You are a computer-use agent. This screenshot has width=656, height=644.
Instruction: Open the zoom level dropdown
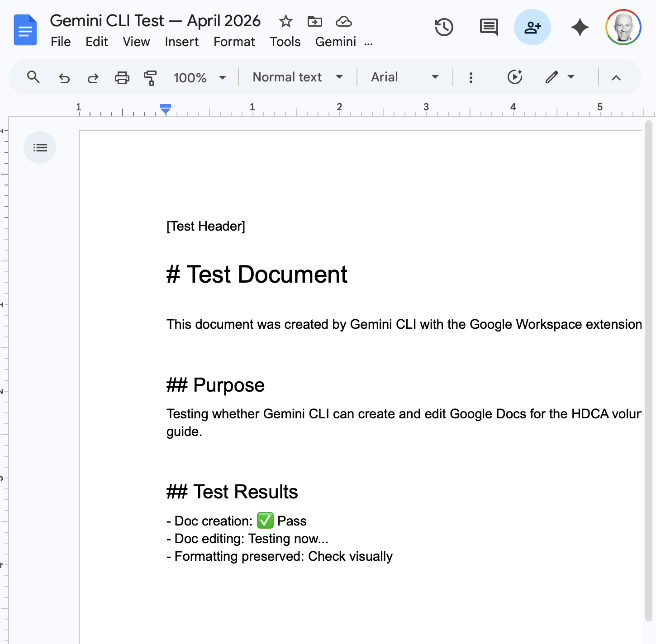200,77
